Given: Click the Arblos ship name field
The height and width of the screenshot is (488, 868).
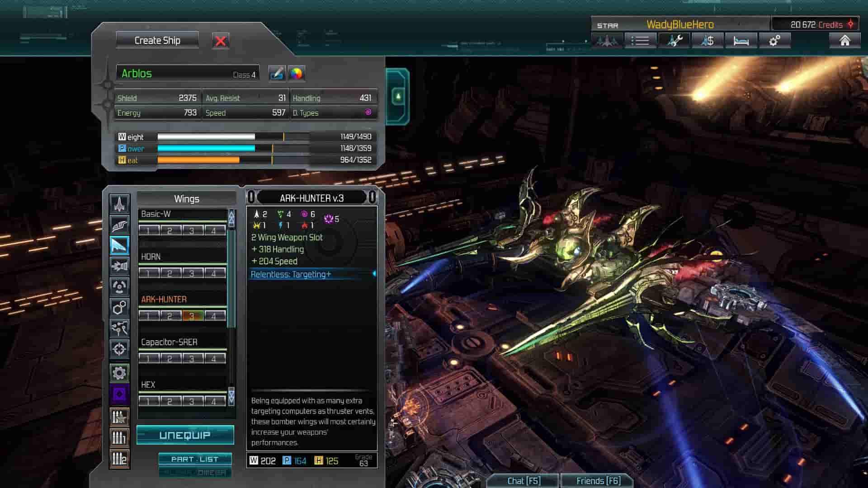Looking at the screenshot, I should click(188, 74).
